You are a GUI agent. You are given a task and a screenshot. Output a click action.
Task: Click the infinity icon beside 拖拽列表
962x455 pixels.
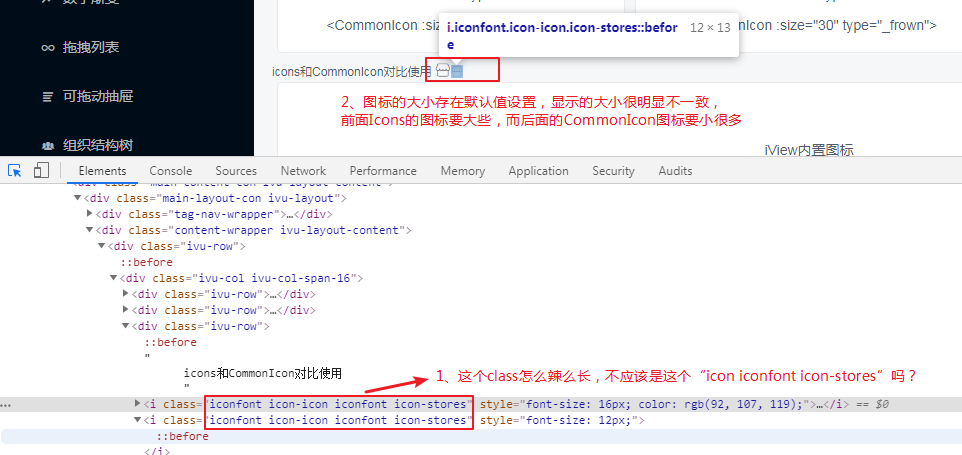48,48
